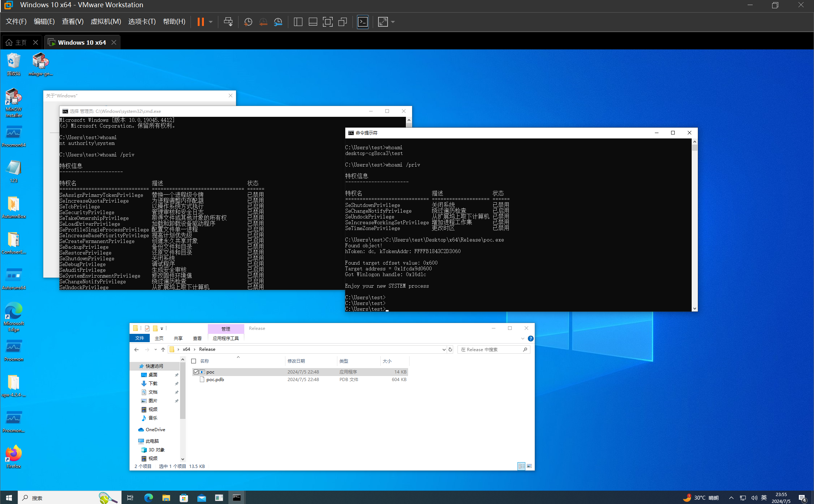Viewport: 814px width, 504px height.
Task: Select 桌面 in the Explorer navigation pane
Action: 153,375
